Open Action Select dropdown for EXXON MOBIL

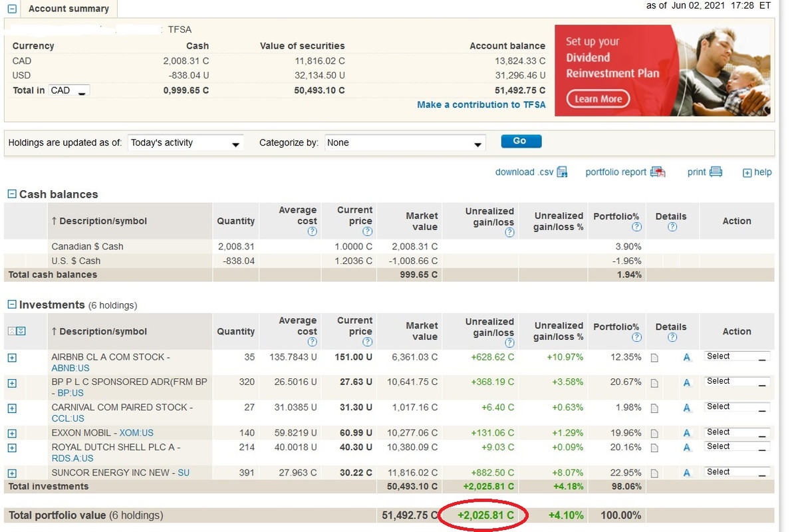point(737,432)
